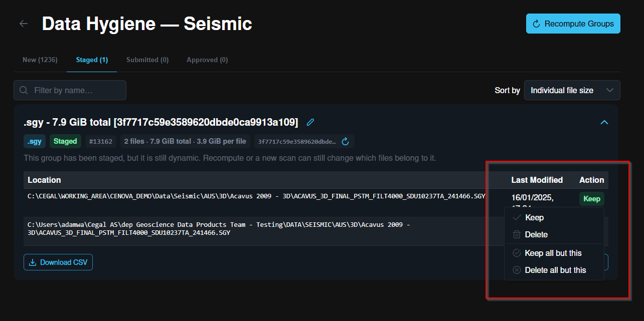
Task: Collapse the .sgy group with chevron
Action: (604, 122)
